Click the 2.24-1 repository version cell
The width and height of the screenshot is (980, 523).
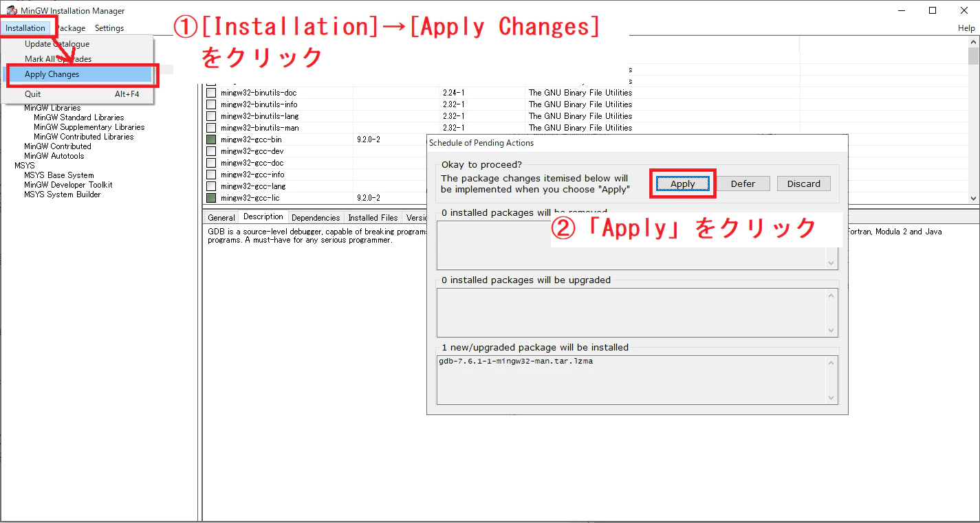(454, 93)
